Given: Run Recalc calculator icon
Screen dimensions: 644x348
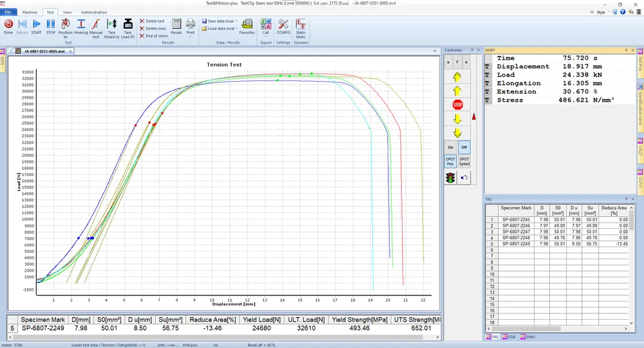Looking at the screenshot, I should tap(176, 24).
